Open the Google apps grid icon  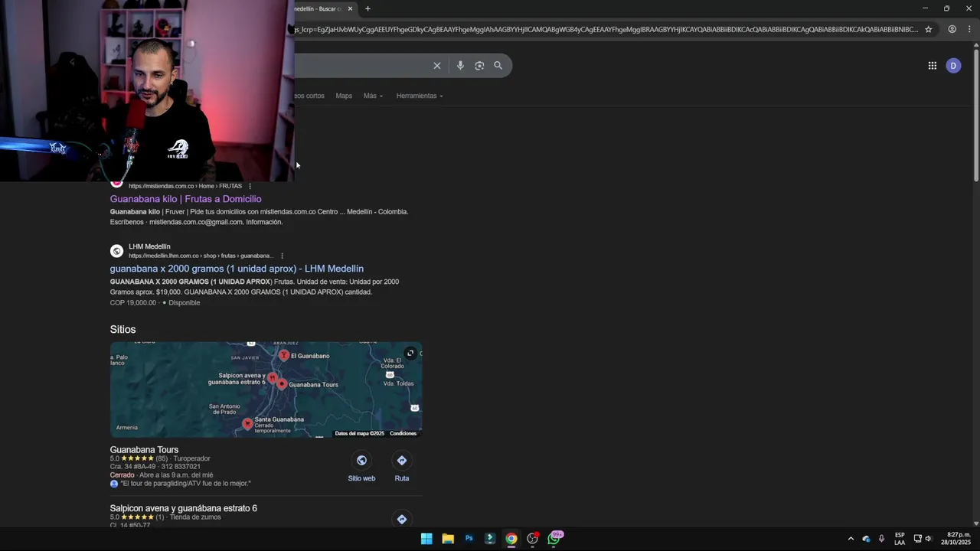[933, 66]
